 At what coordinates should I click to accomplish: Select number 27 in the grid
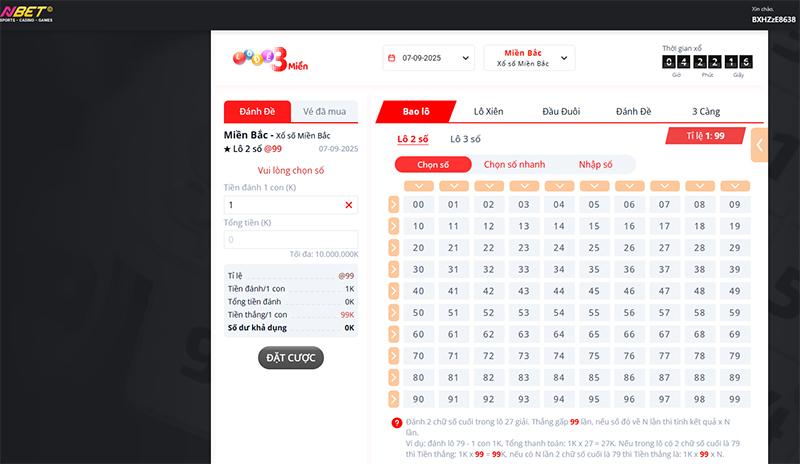664,248
